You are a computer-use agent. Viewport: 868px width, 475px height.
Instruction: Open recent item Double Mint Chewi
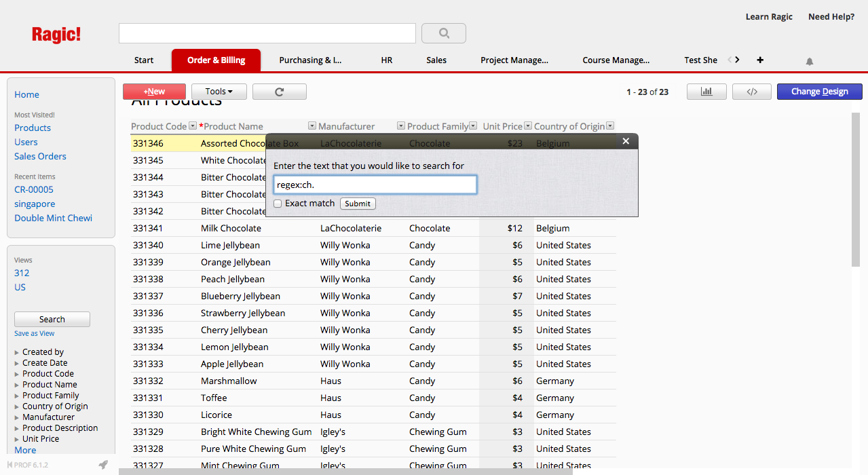pos(54,218)
